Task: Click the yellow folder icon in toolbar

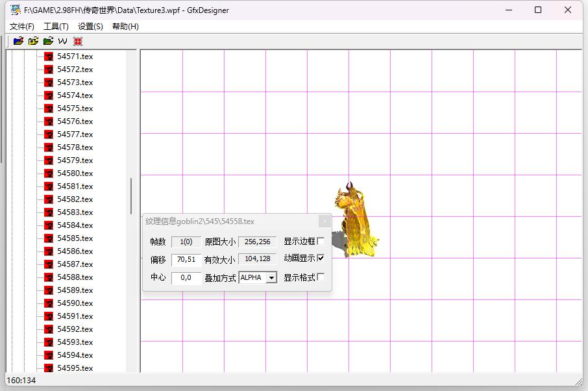Action: pyautogui.click(x=33, y=41)
